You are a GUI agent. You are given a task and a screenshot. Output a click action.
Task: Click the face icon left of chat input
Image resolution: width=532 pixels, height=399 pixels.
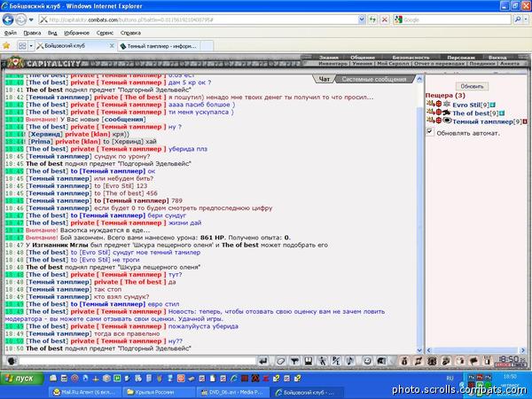(x=12, y=361)
